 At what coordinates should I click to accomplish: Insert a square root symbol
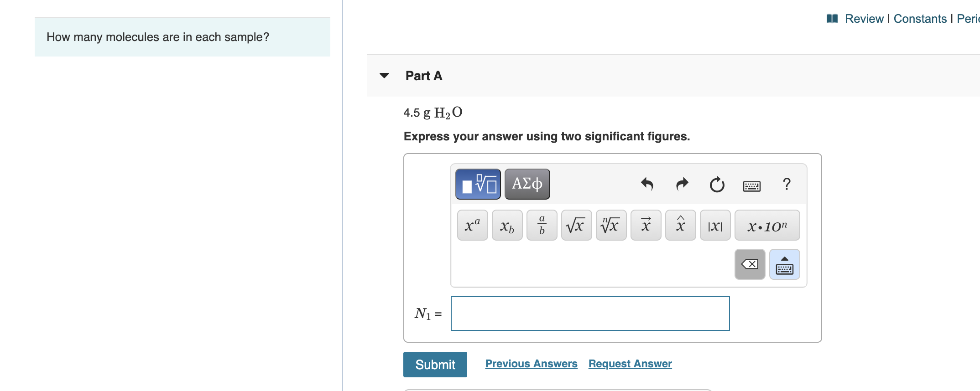pyautogui.click(x=576, y=225)
